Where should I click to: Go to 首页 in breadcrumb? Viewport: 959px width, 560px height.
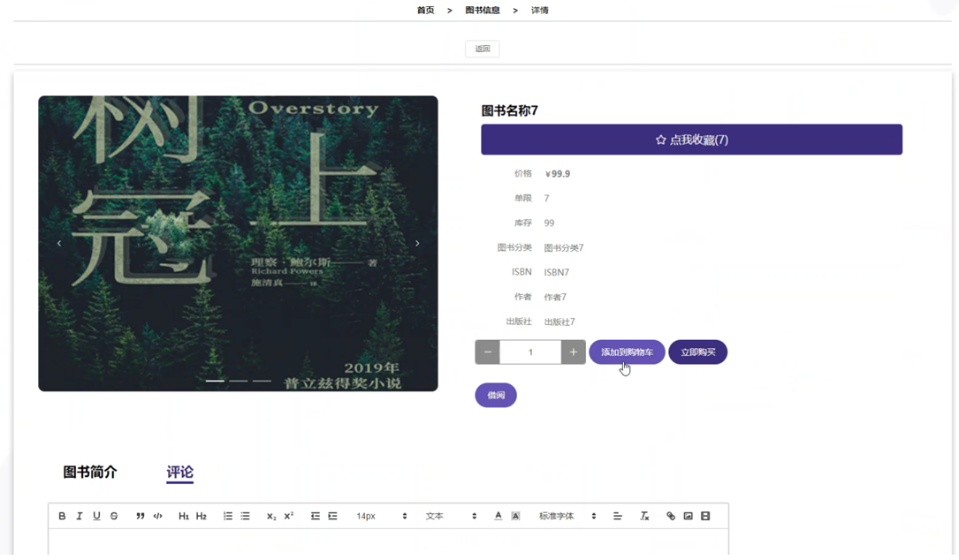426,11
